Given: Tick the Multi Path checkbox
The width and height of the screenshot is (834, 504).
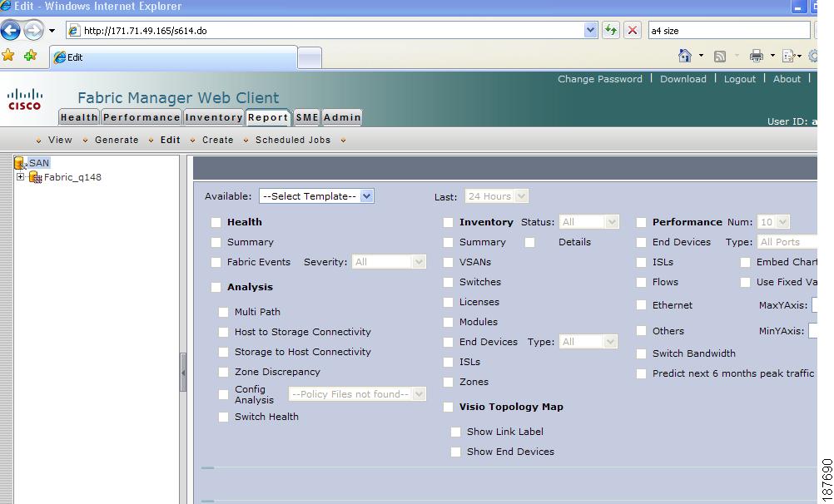Looking at the screenshot, I should [x=223, y=312].
